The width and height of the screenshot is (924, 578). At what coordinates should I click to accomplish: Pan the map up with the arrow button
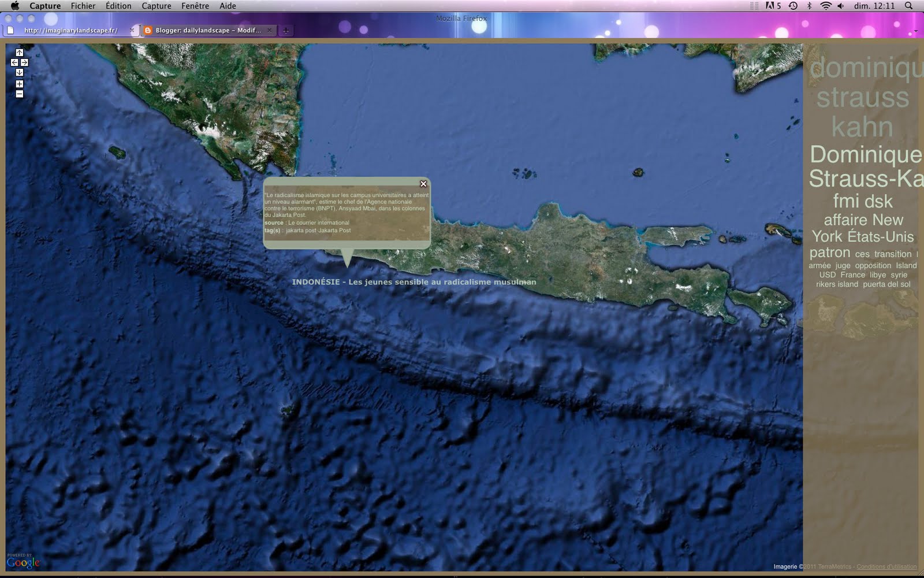click(19, 53)
